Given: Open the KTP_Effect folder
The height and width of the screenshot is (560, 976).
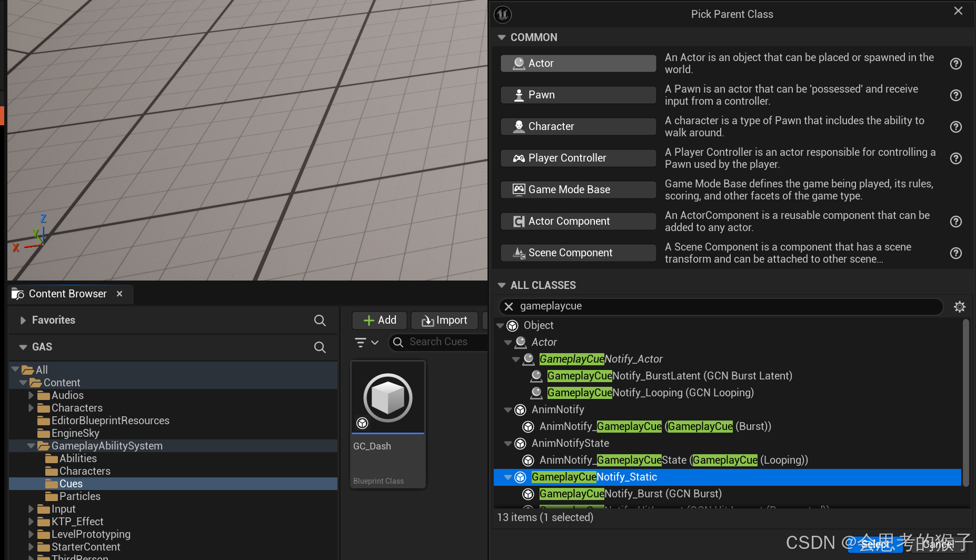Looking at the screenshot, I should pyautogui.click(x=77, y=522).
